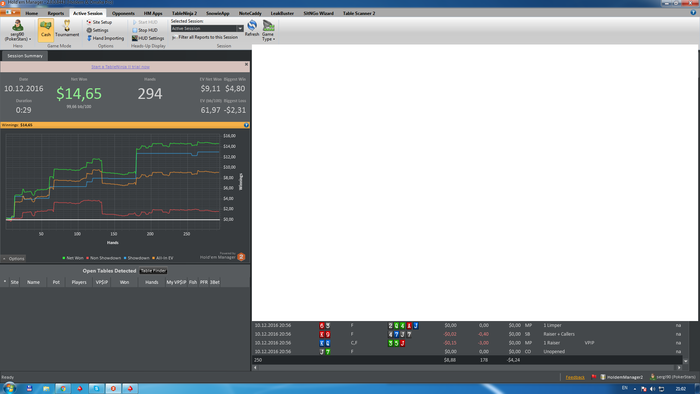Image resolution: width=700 pixels, height=394 pixels.
Task: Select Tournament game mode trophy icon
Action: point(67,29)
